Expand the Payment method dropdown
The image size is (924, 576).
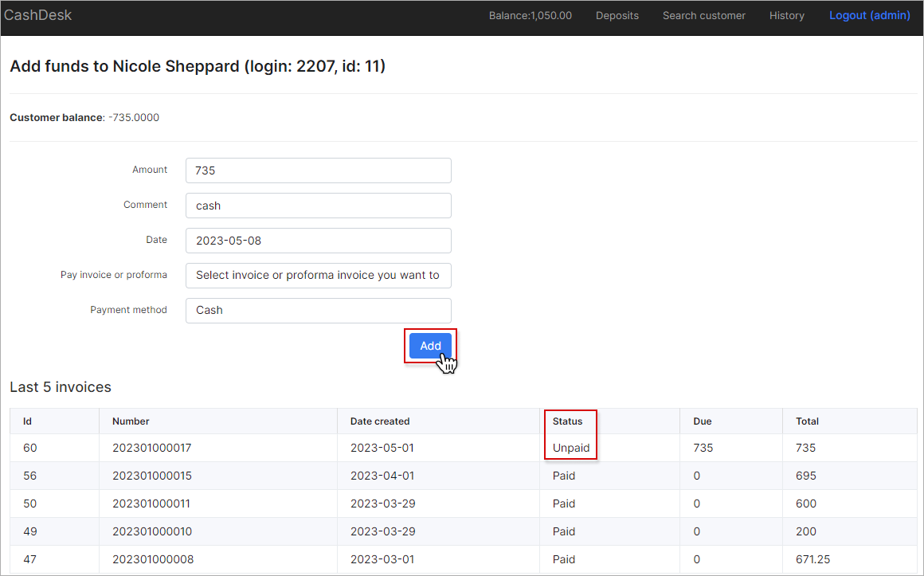click(x=318, y=311)
